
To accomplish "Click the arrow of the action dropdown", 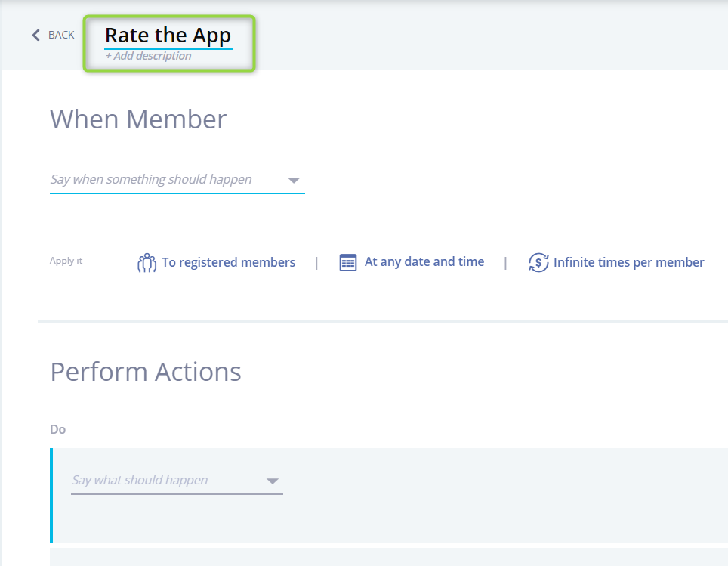I will 273,481.
